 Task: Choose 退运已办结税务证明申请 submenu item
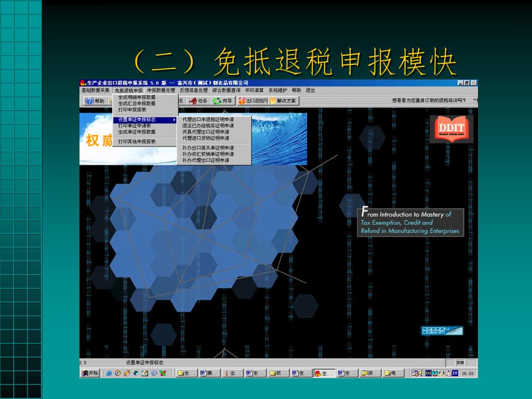(x=214, y=126)
